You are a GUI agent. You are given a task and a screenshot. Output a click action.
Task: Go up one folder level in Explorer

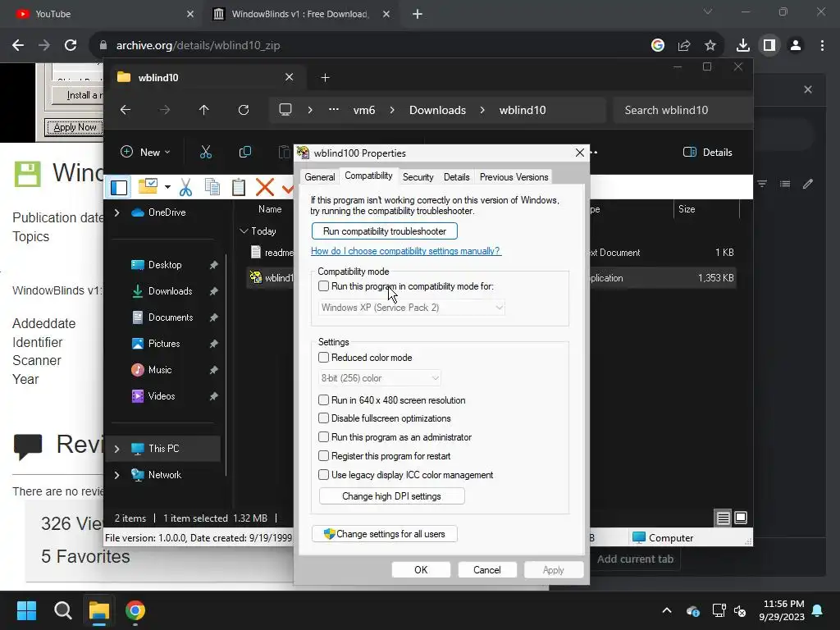[x=203, y=110]
